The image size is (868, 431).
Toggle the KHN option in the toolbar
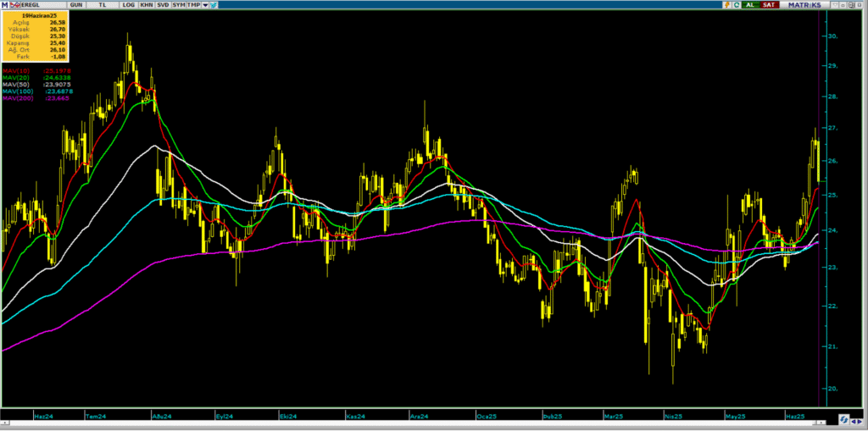point(146,5)
